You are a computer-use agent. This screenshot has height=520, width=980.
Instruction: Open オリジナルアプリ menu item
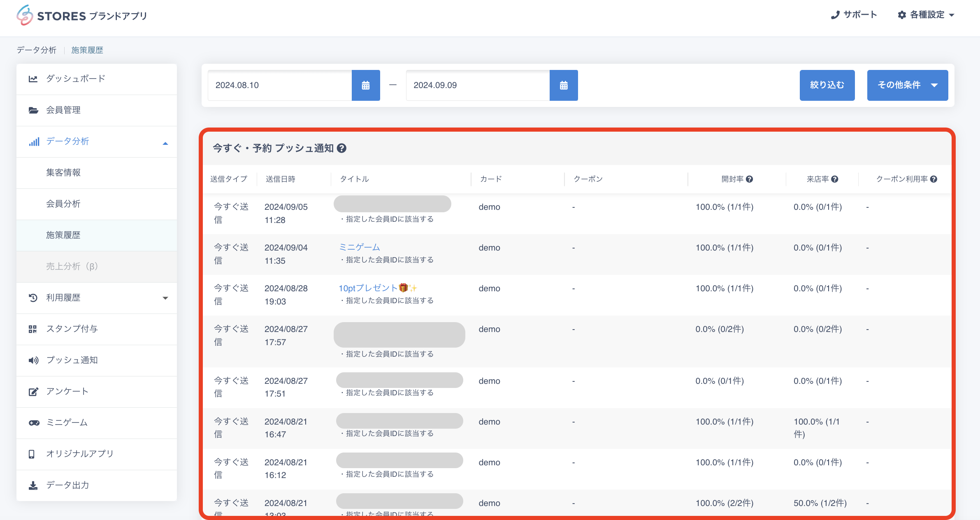(97, 454)
